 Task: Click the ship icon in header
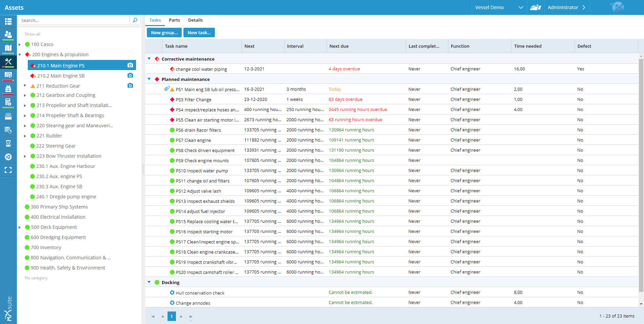tap(535, 7)
